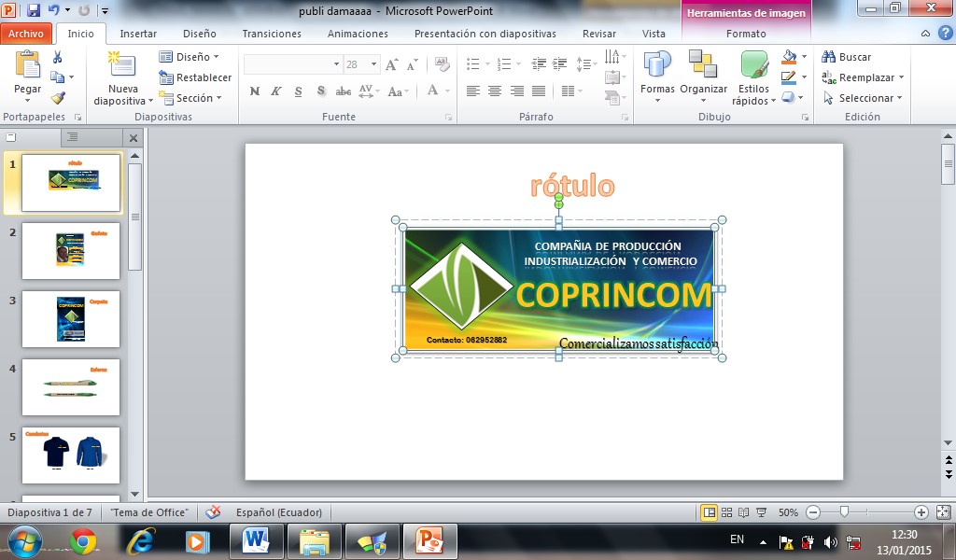The height and width of the screenshot is (560, 956).
Task: Justify text in Párrafo group
Action: pos(539,91)
